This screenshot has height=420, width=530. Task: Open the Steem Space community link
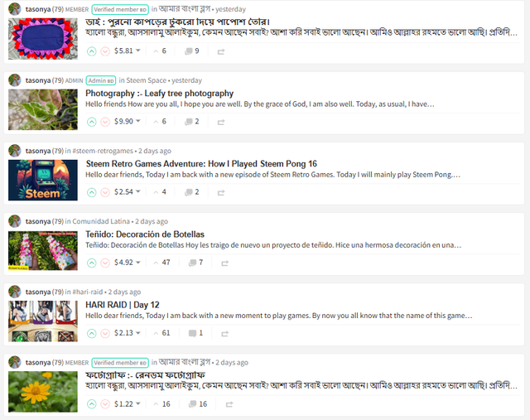pyautogui.click(x=146, y=80)
